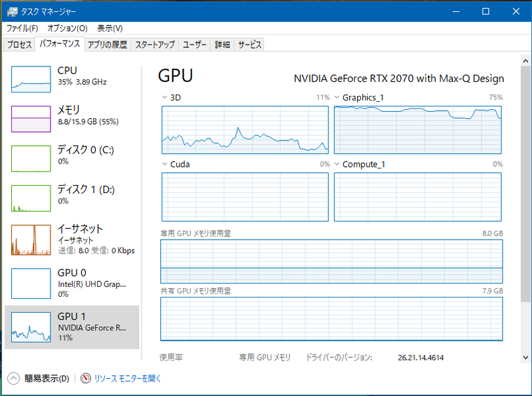The image size is (532, 396).
Task: Click the 簡易表示(D) button label
Action: [47, 378]
